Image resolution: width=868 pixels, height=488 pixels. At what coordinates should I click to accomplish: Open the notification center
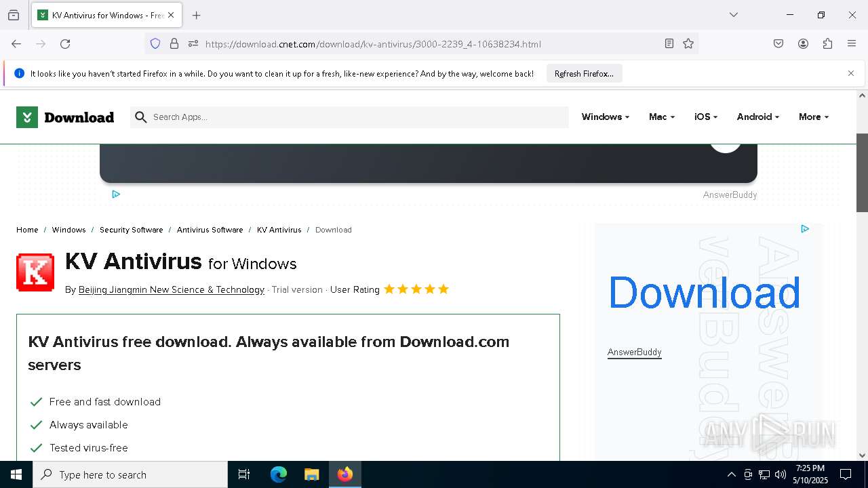pos(846,474)
